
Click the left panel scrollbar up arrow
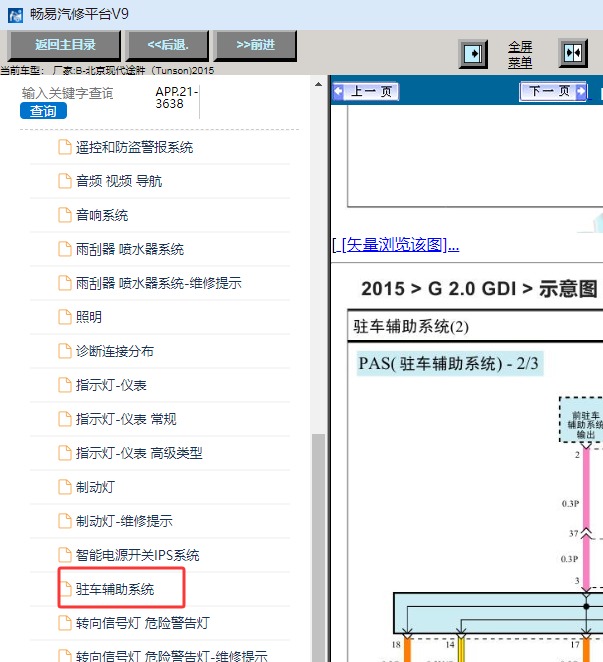(318, 84)
